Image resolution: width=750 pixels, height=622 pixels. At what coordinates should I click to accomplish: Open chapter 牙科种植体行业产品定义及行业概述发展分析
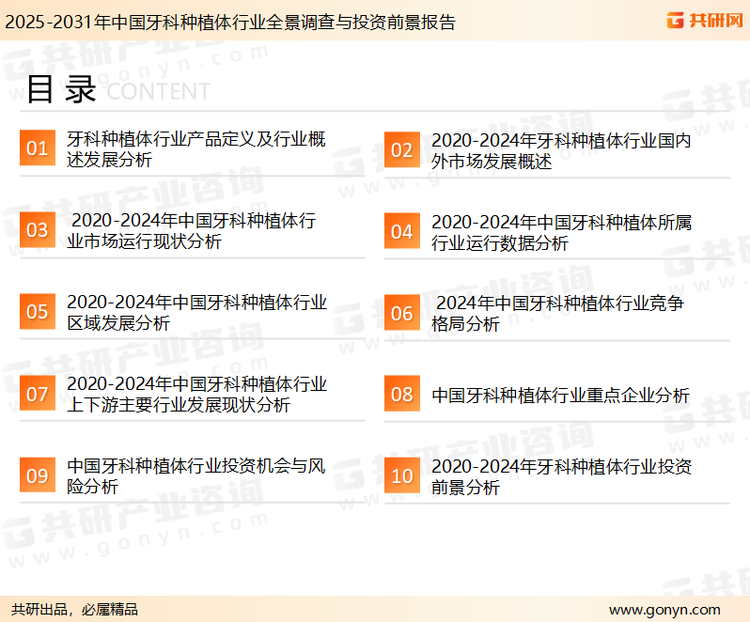[x=196, y=149]
